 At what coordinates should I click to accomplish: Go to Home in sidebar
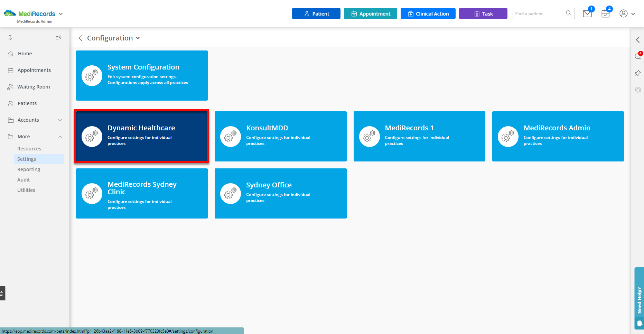pyautogui.click(x=25, y=54)
